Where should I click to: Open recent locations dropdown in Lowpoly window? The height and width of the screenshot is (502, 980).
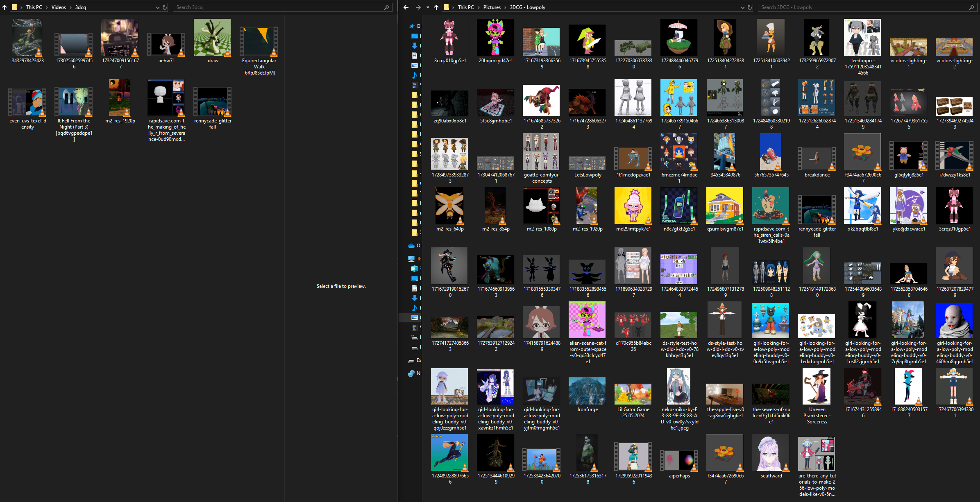pyautogui.click(x=428, y=7)
